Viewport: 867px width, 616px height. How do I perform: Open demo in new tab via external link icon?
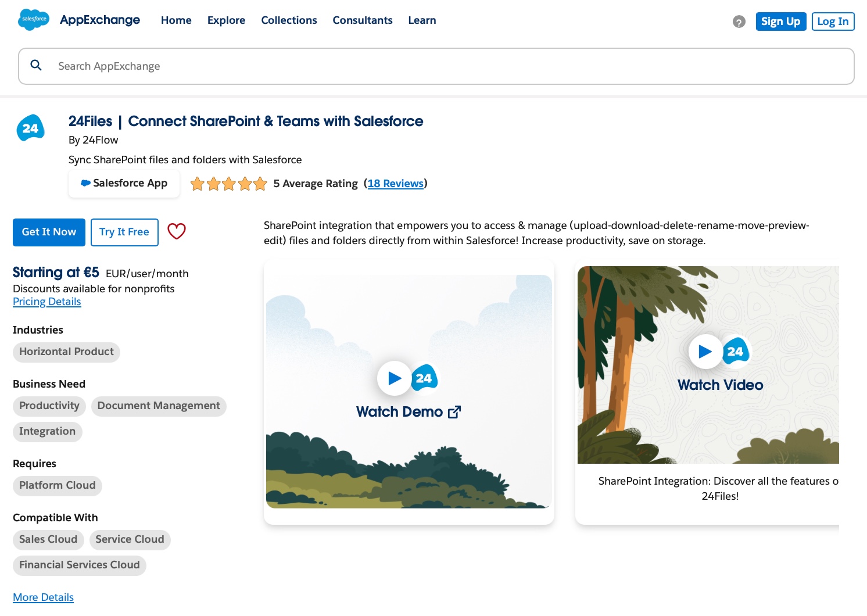pyautogui.click(x=454, y=411)
